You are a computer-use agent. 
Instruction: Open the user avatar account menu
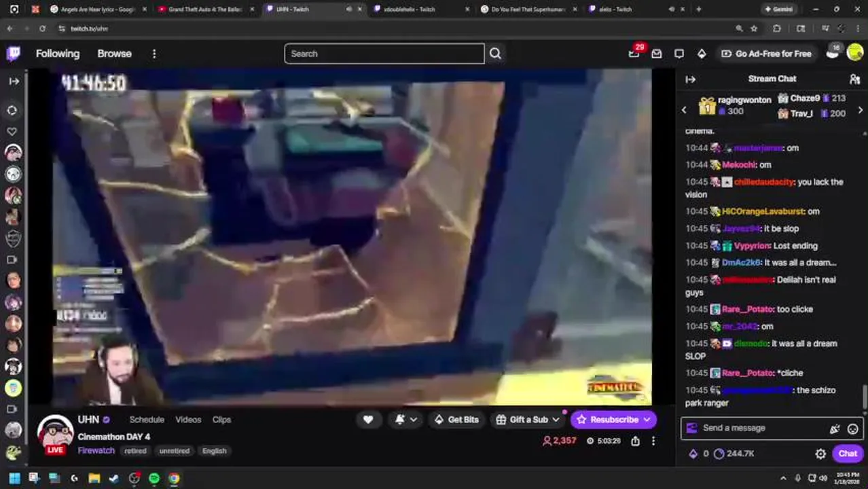click(x=855, y=54)
